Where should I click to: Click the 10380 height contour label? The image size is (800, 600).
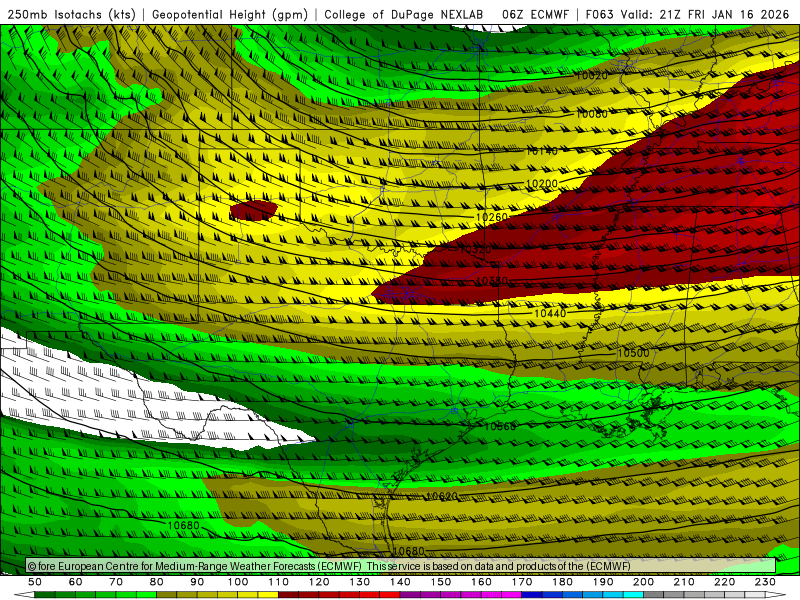pos(492,281)
